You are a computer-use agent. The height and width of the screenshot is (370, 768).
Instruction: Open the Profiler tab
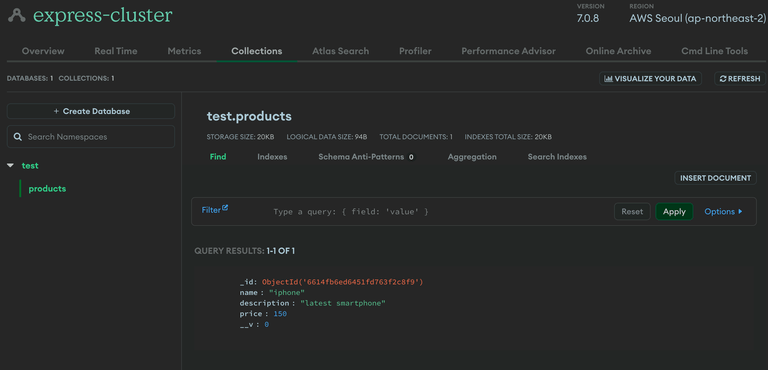click(415, 51)
